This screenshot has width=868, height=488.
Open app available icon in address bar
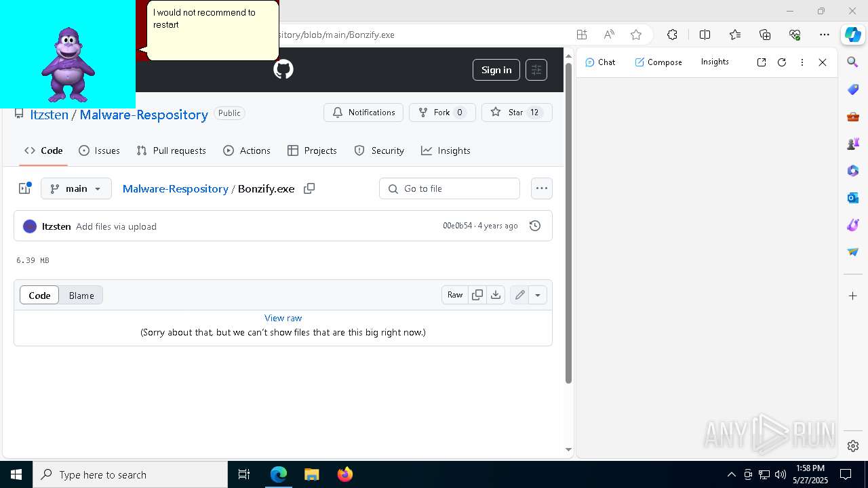pyautogui.click(x=582, y=35)
